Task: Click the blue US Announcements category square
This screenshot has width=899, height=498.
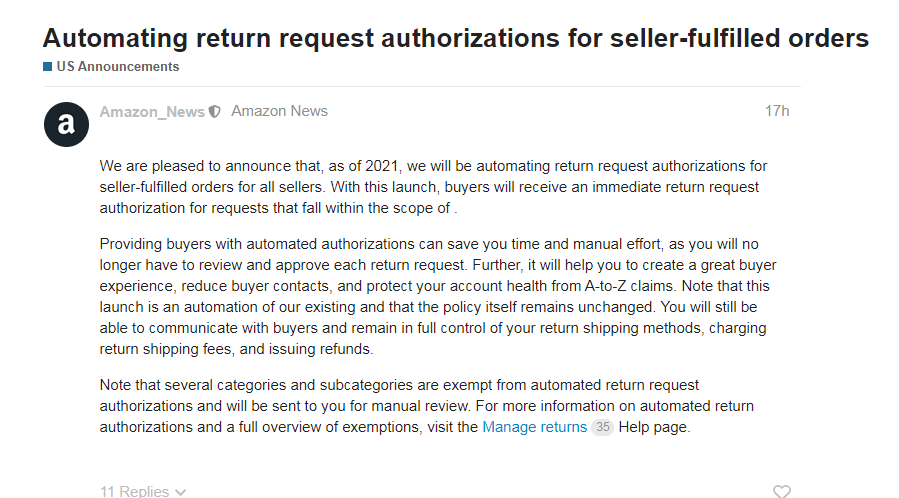Action: 47,67
